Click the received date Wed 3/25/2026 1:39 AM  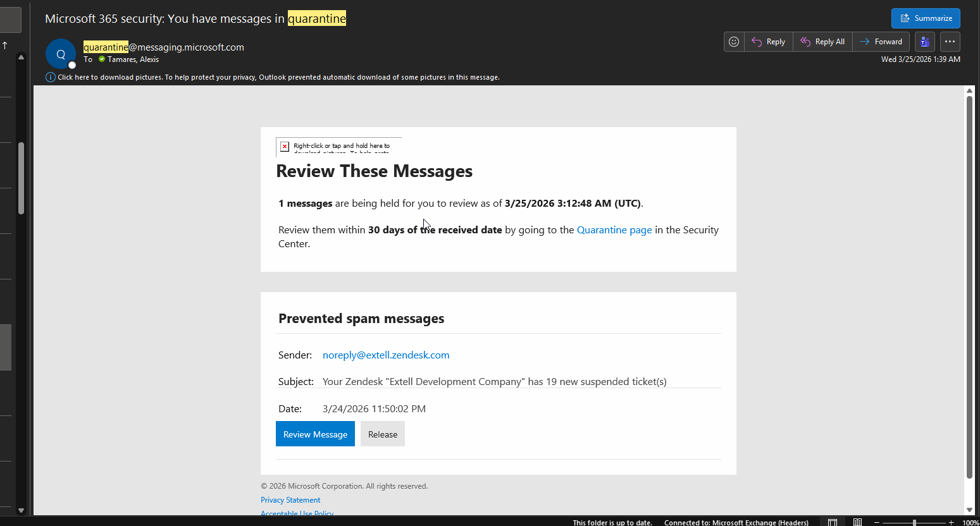tap(921, 59)
